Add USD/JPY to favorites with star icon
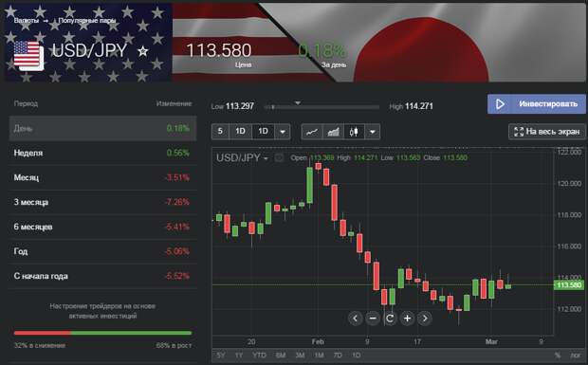The image size is (588, 365). pyautogui.click(x=143, y=51)
